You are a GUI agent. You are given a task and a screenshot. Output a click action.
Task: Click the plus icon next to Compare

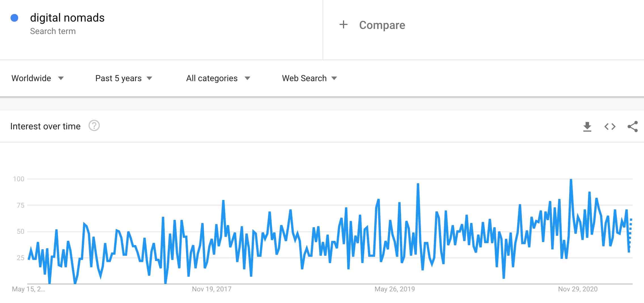pyautogui.click(x=343, y=25)
